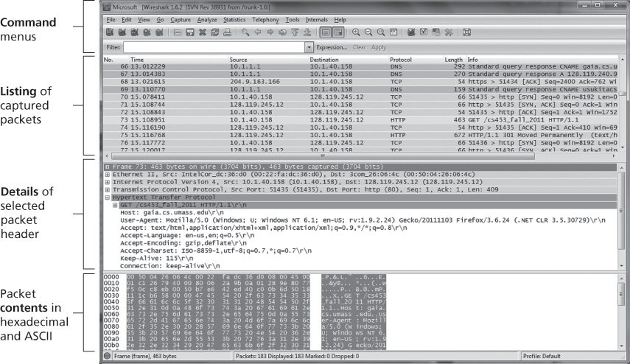Click the expert info circle in status bar
Viewport: 630px width, 364px height.
(108, 356)
